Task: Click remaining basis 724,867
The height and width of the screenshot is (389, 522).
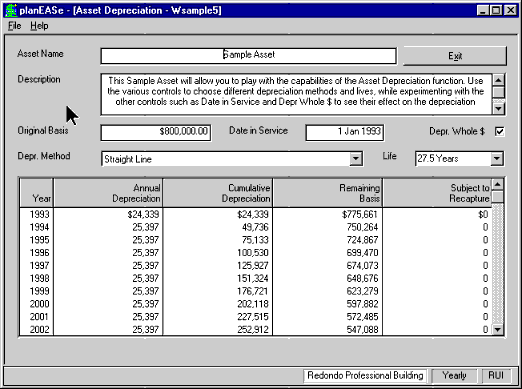Action: pyautogui.click(x=362, y=240)
